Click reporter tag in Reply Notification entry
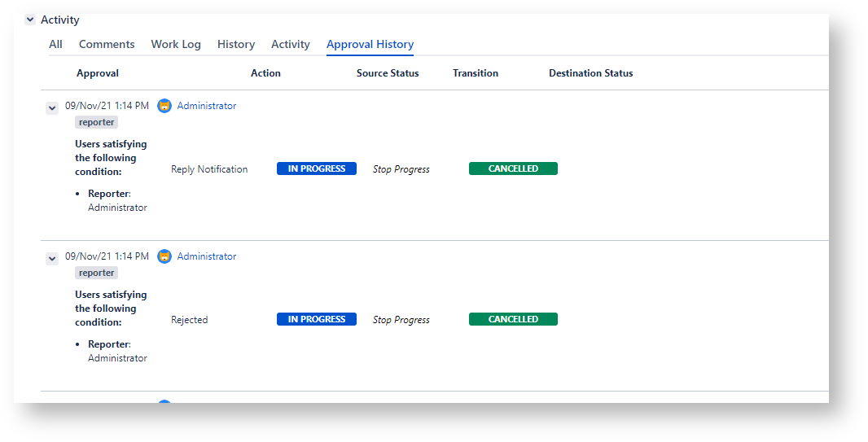 [97, 122]
